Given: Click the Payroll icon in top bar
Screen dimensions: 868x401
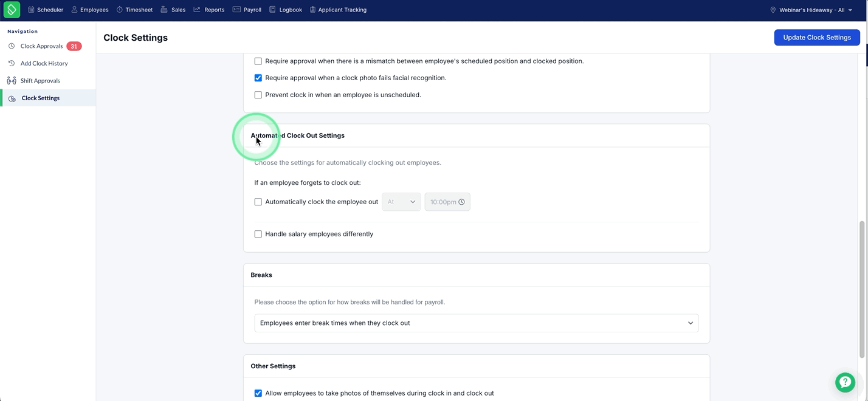Looking at the screenshot, I should (236, 10).
